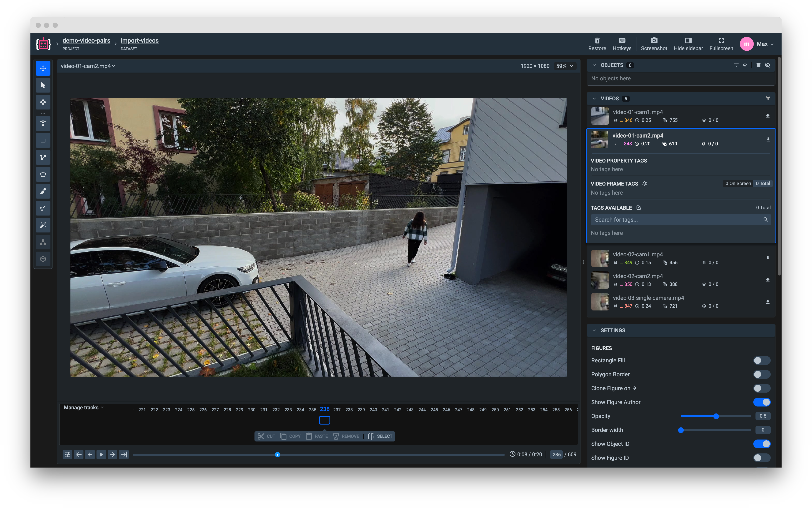Take a Screenshot of the frame
Viewport: 812px width, 511px height.
pyautogui.click(x=654, y=44)
